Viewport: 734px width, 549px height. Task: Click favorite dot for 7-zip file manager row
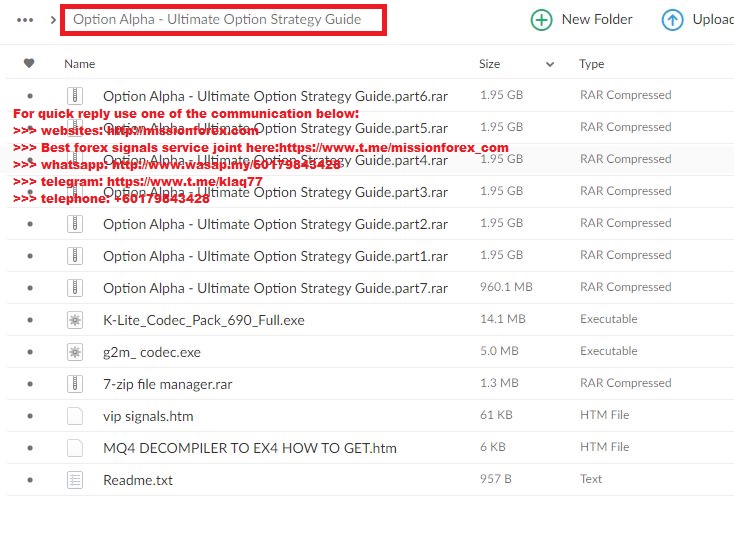click(30, 384)
